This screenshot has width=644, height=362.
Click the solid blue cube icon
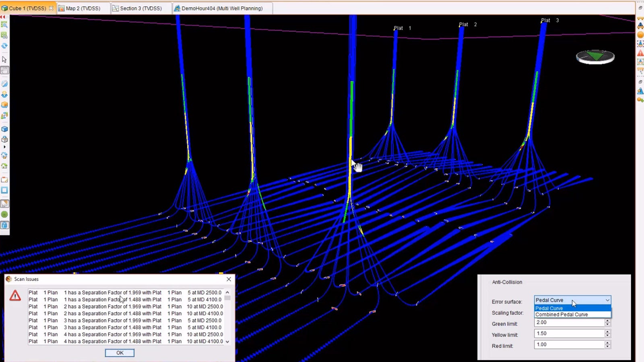coord(4,129)
